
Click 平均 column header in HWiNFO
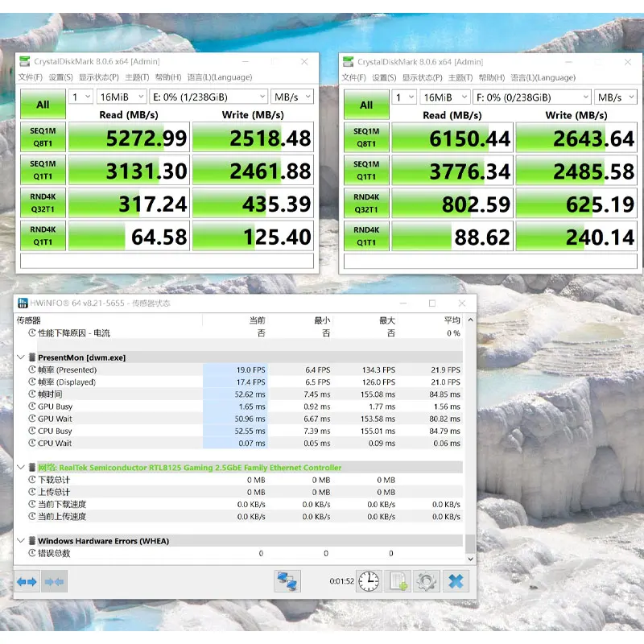(x=452, y=320)
